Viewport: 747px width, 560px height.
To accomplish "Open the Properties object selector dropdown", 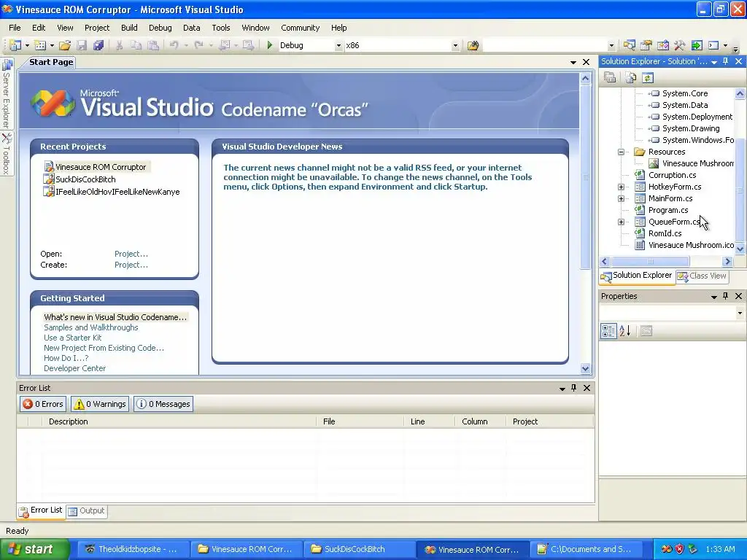I will coord(740,313).
